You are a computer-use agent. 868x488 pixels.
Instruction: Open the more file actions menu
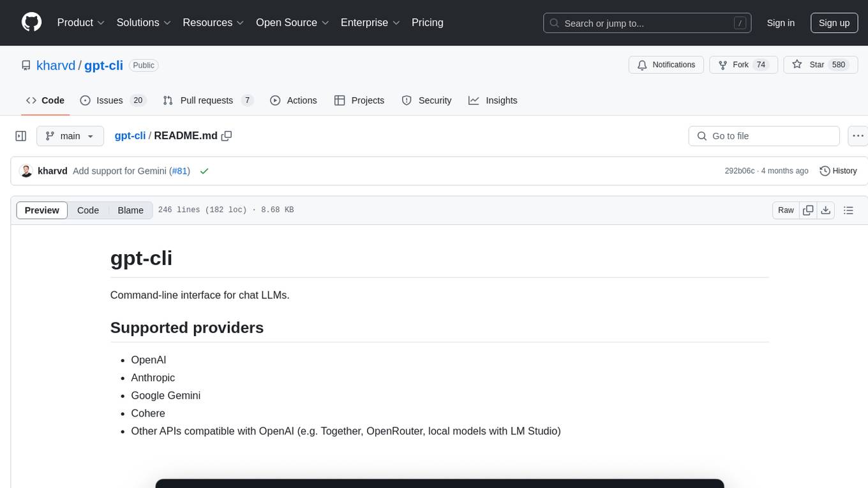click(858, 136)
